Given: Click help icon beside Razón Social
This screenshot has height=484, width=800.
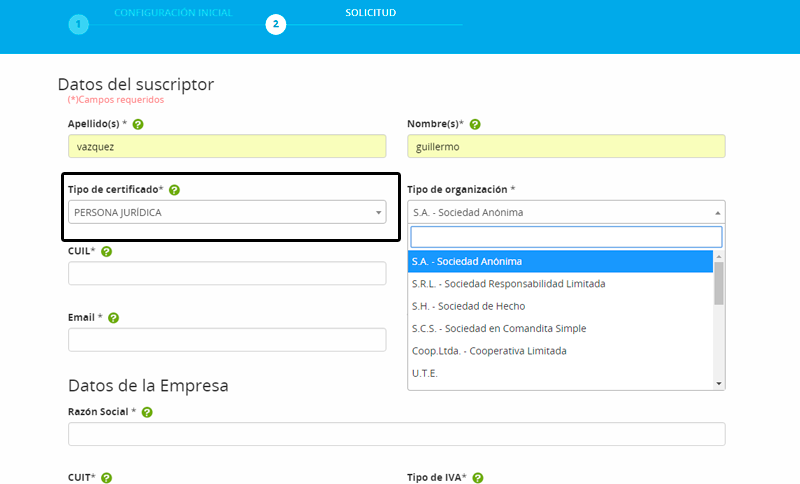Looking at the screenshot, I should click(147, 412).
